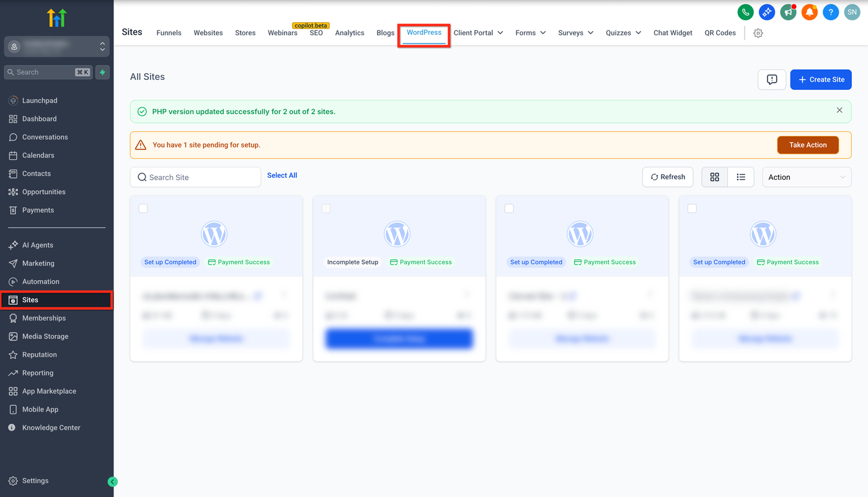Click the Opportunities icon in sidebar
The image size is (868, 497).
coord(13,192)
